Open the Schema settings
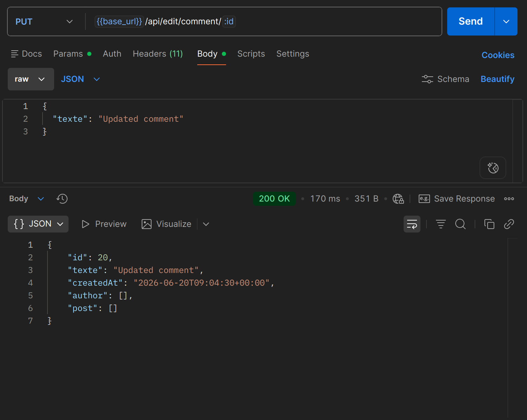 445,79
